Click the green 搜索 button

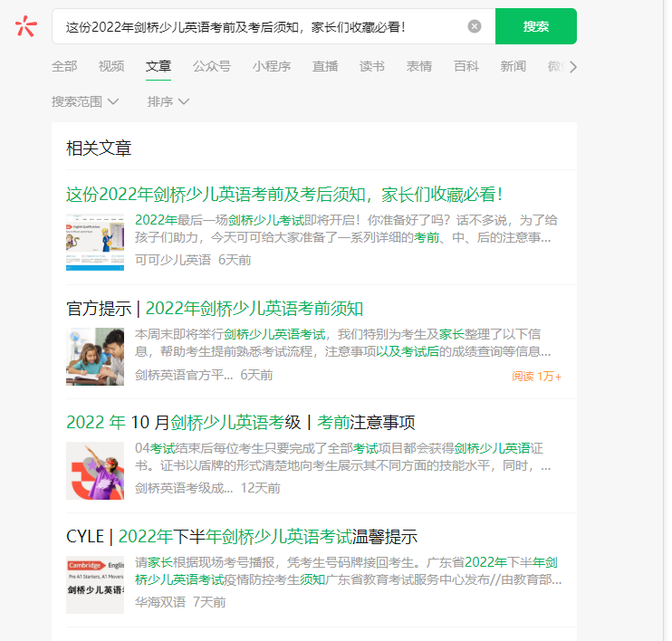536,26
